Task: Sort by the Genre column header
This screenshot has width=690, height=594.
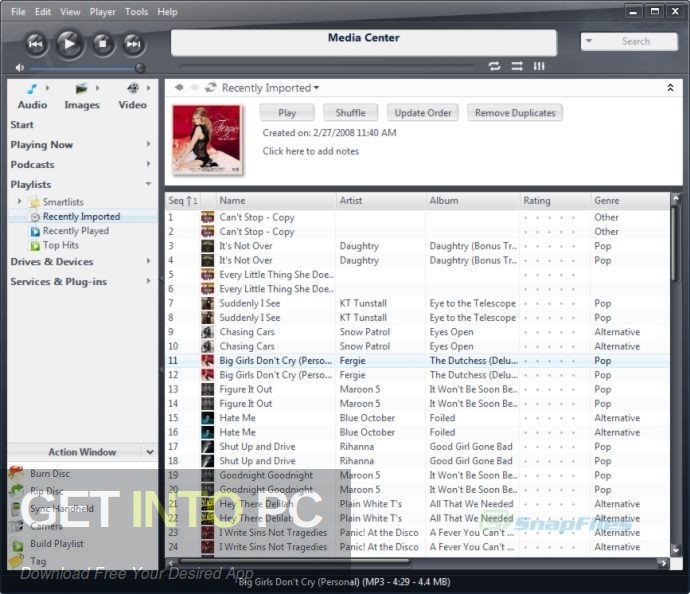Action: coord(629,201)
